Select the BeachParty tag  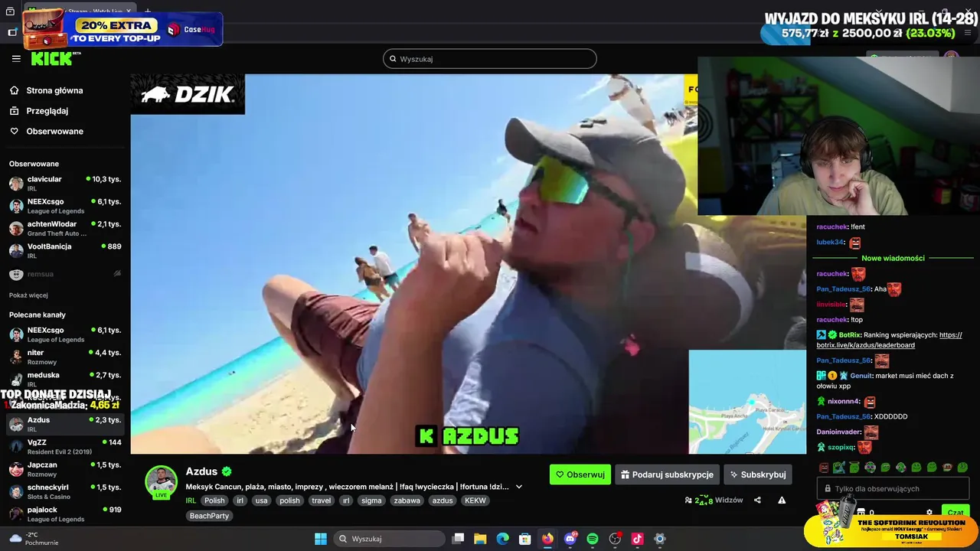click(209, 516)
